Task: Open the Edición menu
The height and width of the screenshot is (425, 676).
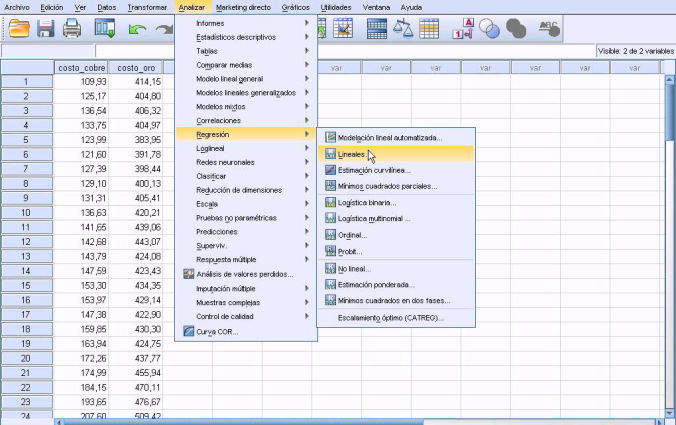Action: click(x=52, y=7)
